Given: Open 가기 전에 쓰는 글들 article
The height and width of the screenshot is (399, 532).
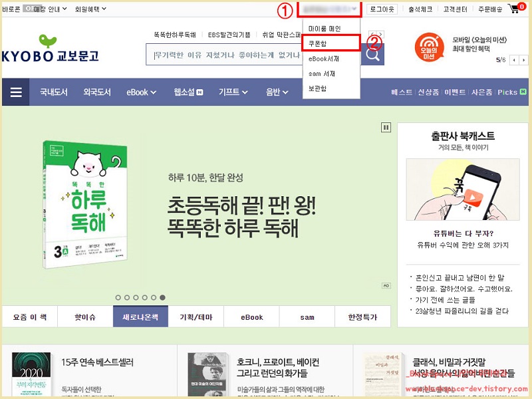Looking at the screenshot, I should pyautogui.click(x=445, y=300).
